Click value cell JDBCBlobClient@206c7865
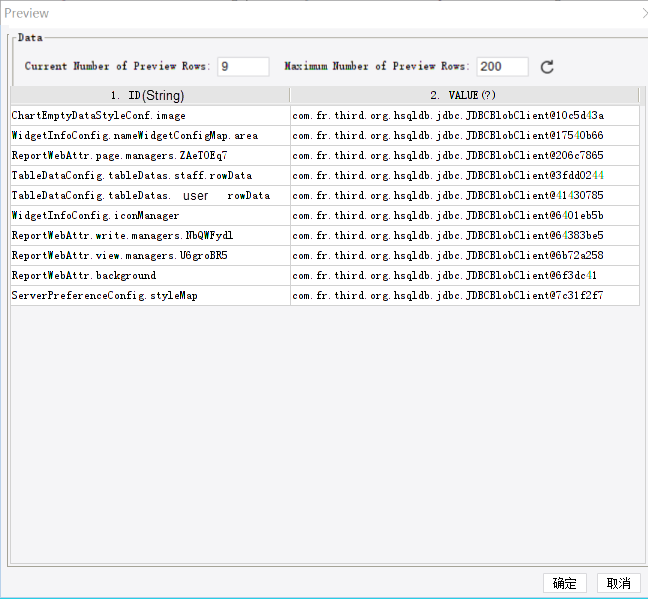The height and width of the screenshot is (599, 648). point(465,155)
